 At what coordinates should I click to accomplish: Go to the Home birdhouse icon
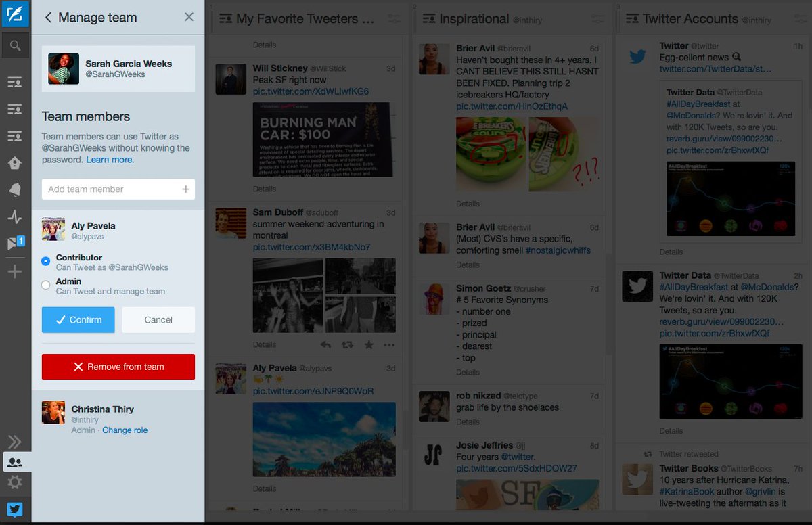click(x=15, y=163)
